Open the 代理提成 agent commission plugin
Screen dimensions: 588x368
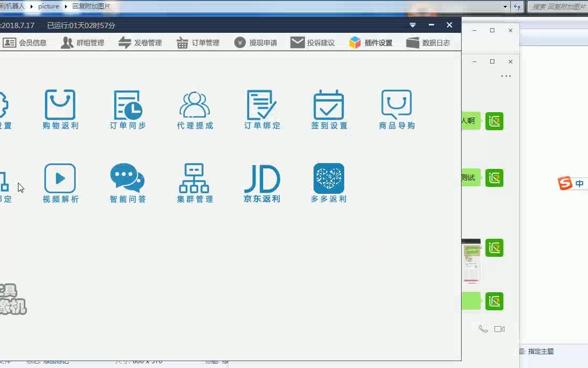point(195,110)
